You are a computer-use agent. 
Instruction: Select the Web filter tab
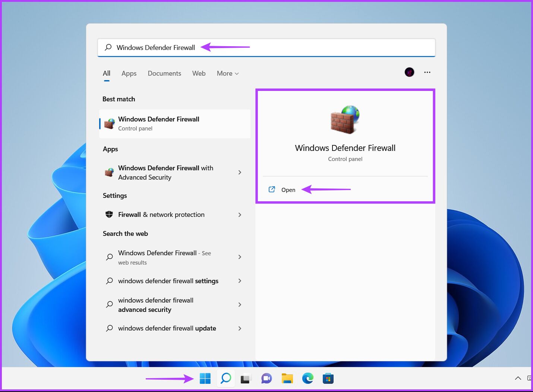click(x=199, y=73)
